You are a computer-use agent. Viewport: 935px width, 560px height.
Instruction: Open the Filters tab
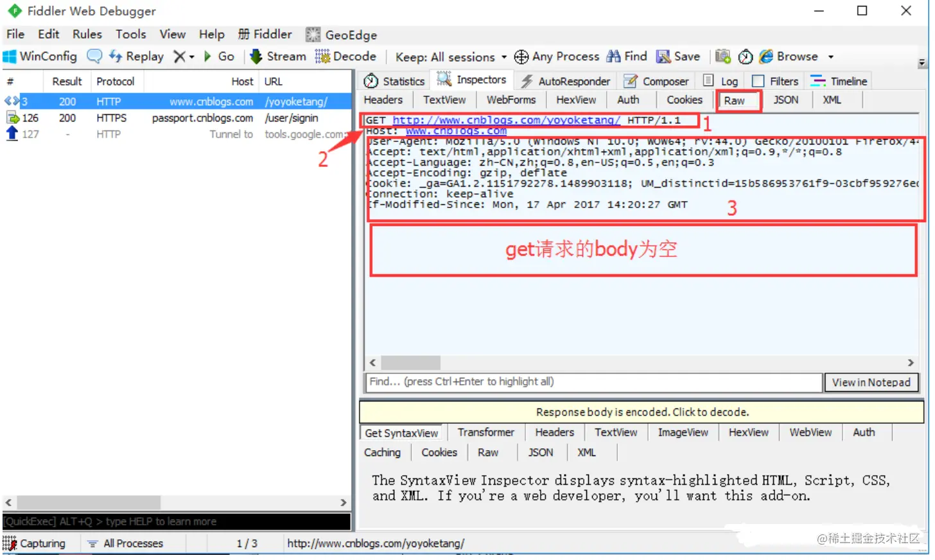pyautogui.click(x=775, y=81)
